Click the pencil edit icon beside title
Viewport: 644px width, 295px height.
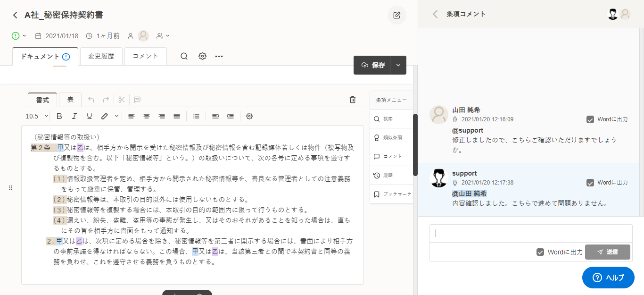[x=396, y=15]
